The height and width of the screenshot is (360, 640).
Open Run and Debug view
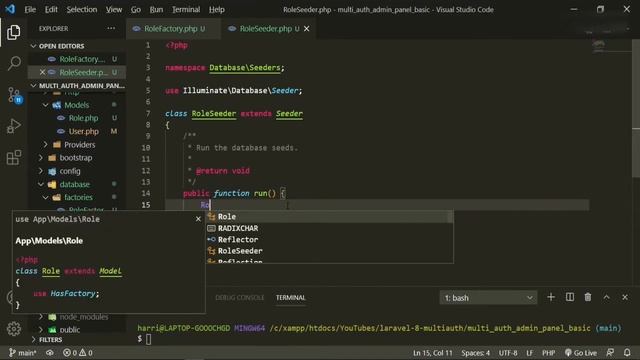tap(13, 126)
